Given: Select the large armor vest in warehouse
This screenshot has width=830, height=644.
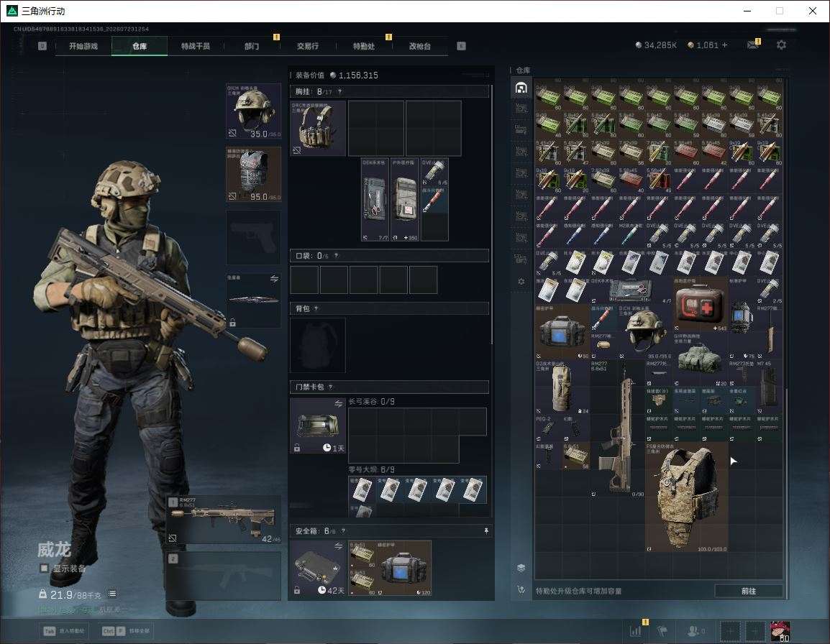Looking at the screenshot, I should (x=687, y=497).
